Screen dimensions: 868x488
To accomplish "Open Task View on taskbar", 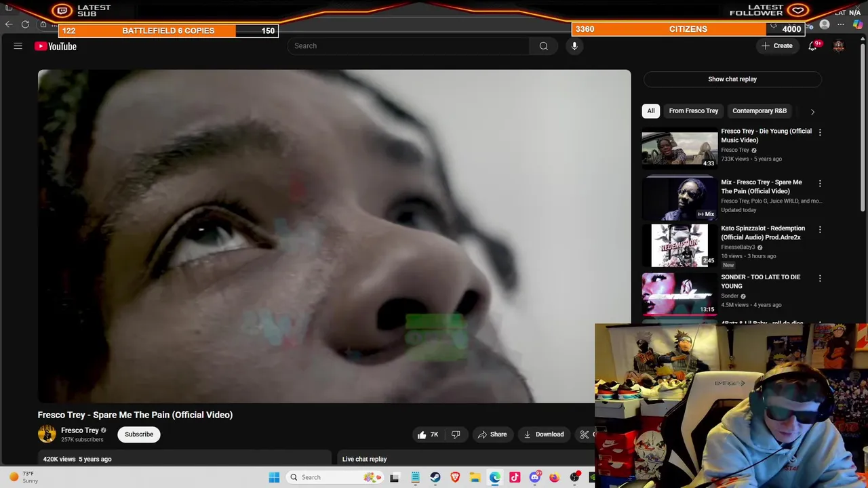I will tap(395, 477).
